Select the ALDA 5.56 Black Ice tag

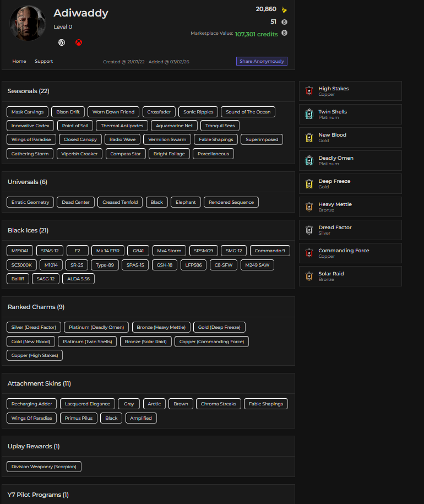pos(78,279)
